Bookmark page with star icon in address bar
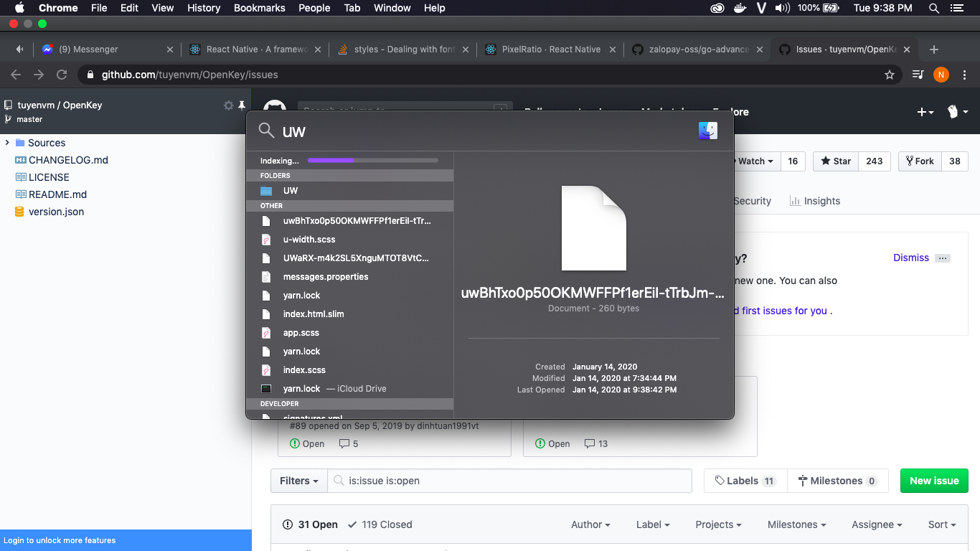The image size is (980, 551). 890,75
